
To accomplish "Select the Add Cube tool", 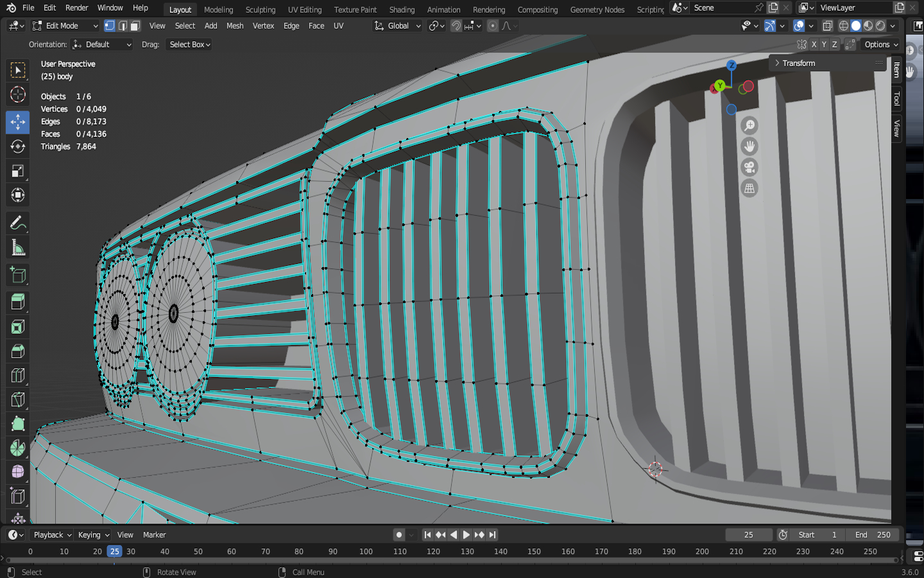I will coord(18,276).
